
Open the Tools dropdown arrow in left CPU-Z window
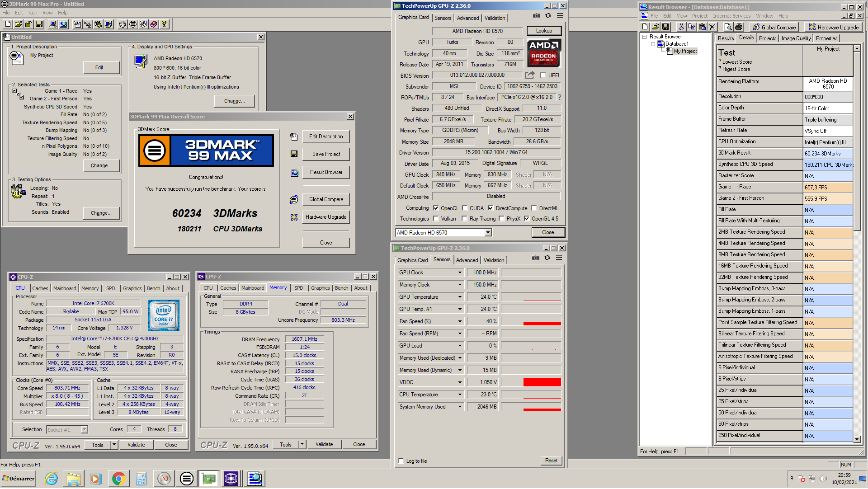pos(114,445)
